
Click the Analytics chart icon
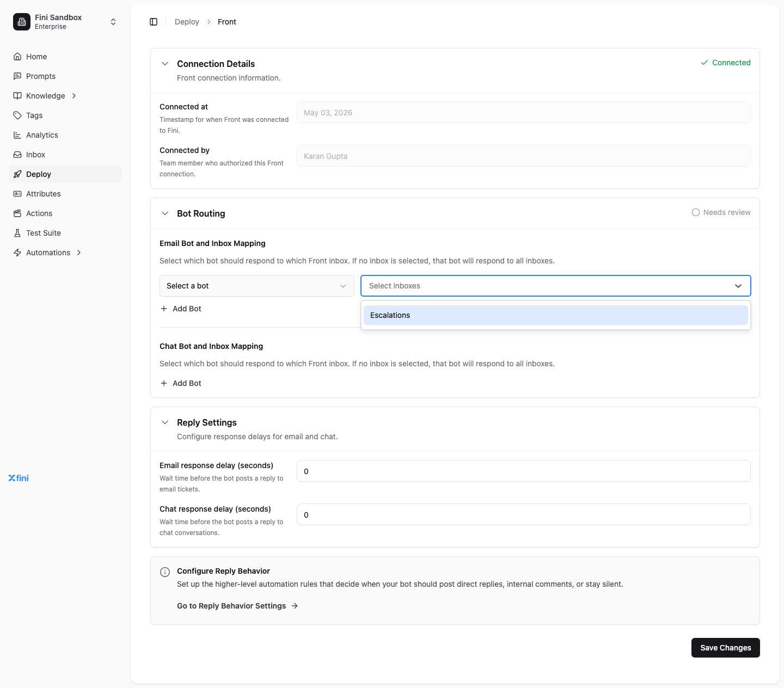[17, 135]
